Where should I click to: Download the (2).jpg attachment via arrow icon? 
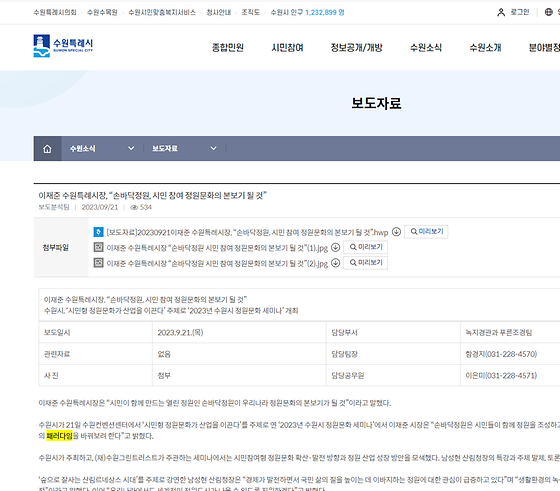click(335, 263)
